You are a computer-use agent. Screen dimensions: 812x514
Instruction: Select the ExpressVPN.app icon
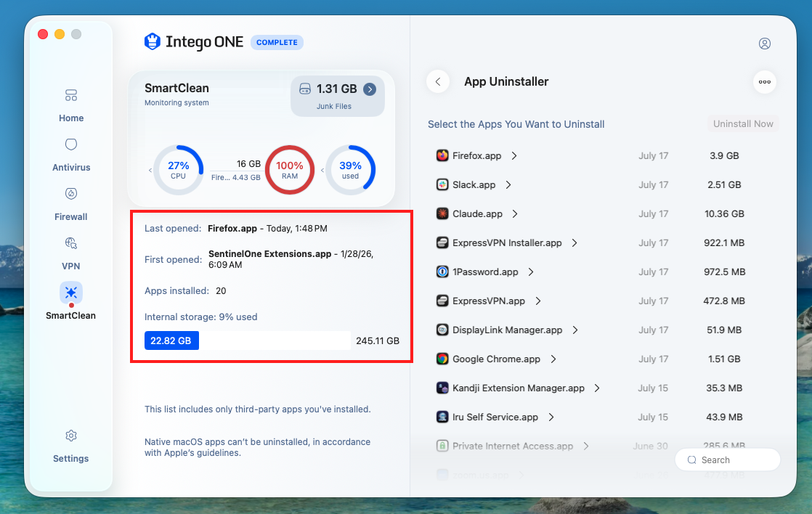pos(442,301)
